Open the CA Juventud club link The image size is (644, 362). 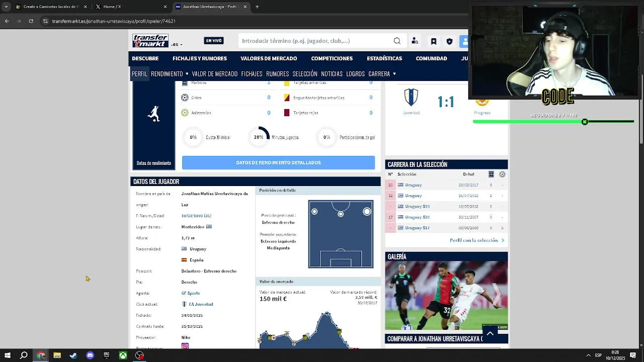201,304
